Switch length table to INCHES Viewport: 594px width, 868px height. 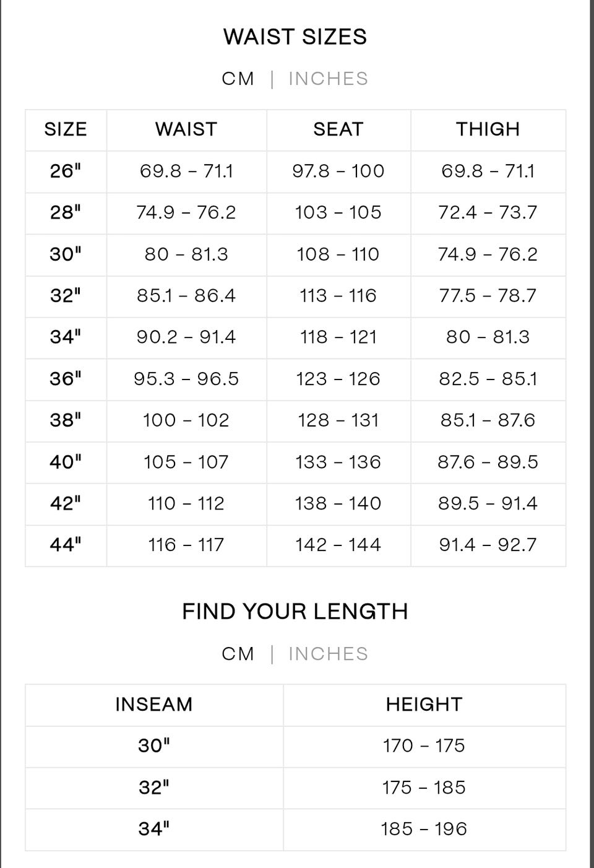328,654
